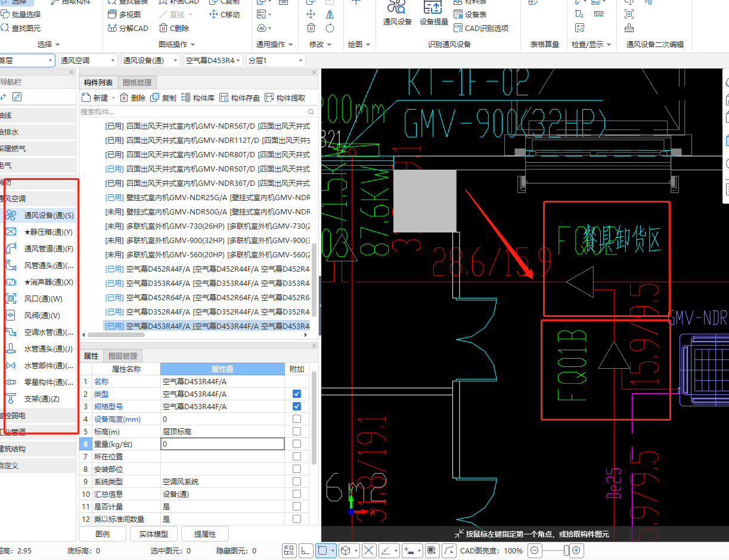This screenshot has height=560, width=729.
Task: Open the 通风空调 discipline dropdown
Action: tap(88, 60)
